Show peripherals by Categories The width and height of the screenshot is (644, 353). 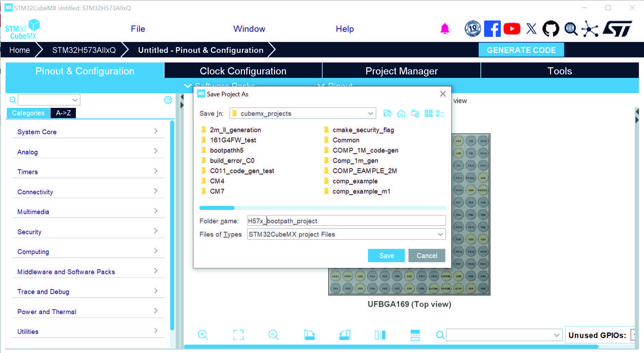(28, 113)
